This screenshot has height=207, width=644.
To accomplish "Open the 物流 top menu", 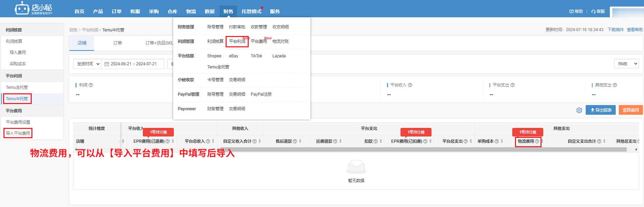I will coord(191,11).
